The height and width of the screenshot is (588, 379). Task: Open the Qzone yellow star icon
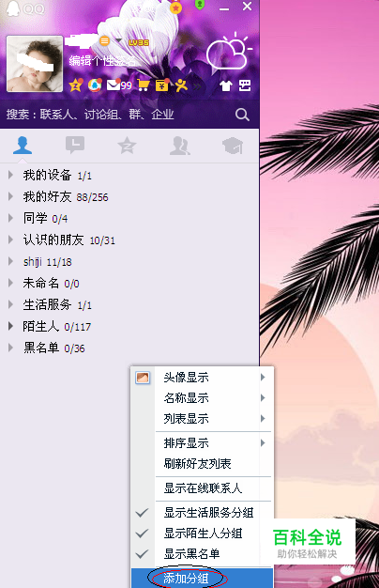[76, 85]
